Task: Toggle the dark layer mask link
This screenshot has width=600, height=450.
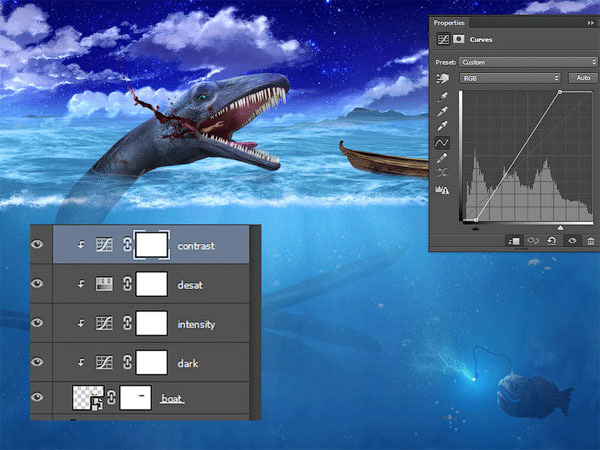Action: coord(127,362)
